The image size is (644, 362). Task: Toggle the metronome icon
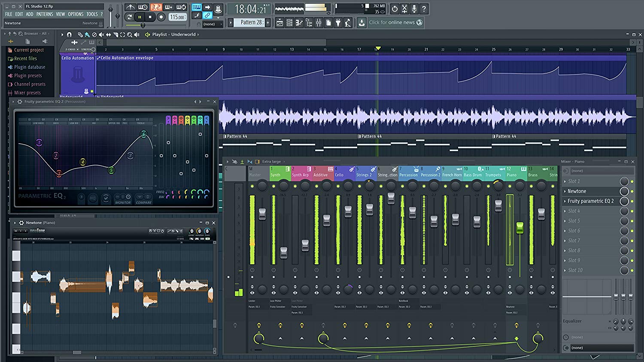(x=130, y=6)
